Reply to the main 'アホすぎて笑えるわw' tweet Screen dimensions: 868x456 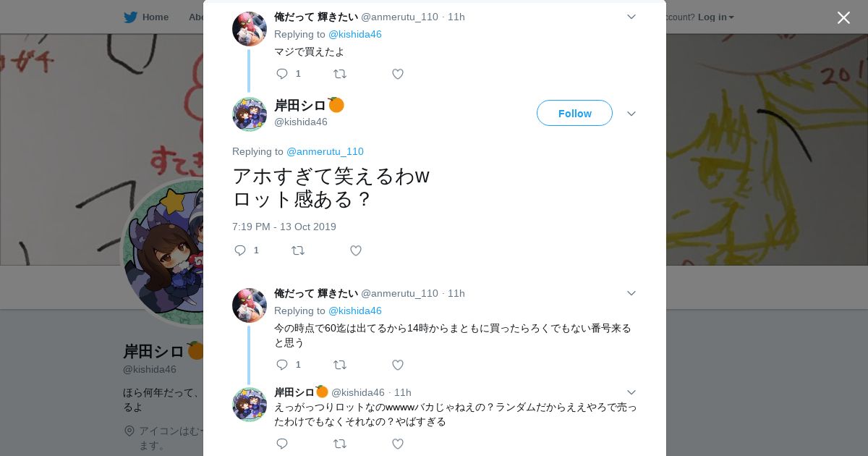[241, 250]
